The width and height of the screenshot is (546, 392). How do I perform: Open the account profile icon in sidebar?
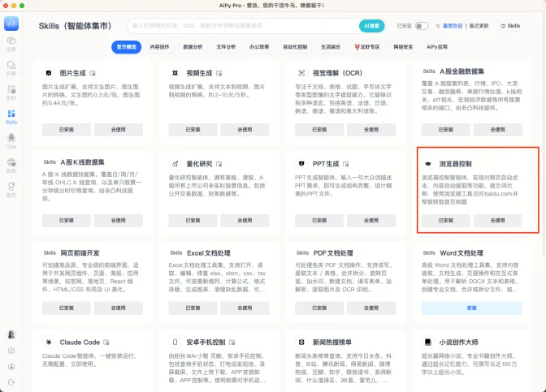click(x=11, y=367)
